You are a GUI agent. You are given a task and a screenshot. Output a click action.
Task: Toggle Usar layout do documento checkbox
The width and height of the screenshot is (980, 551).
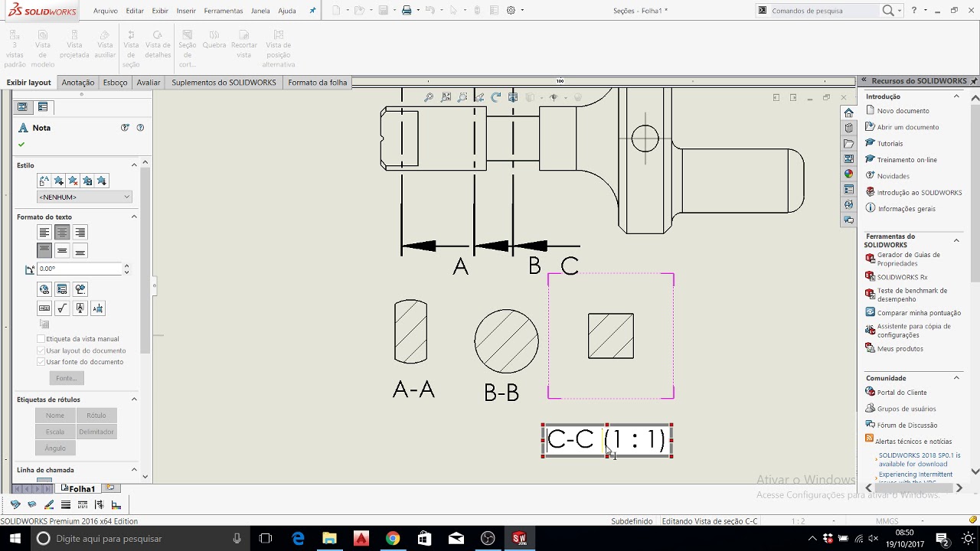[x=41, y=350]
